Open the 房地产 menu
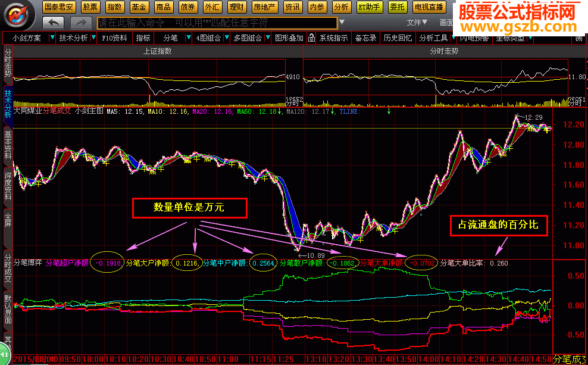Viewport: 588px width, 365px height. click(264, 7)
